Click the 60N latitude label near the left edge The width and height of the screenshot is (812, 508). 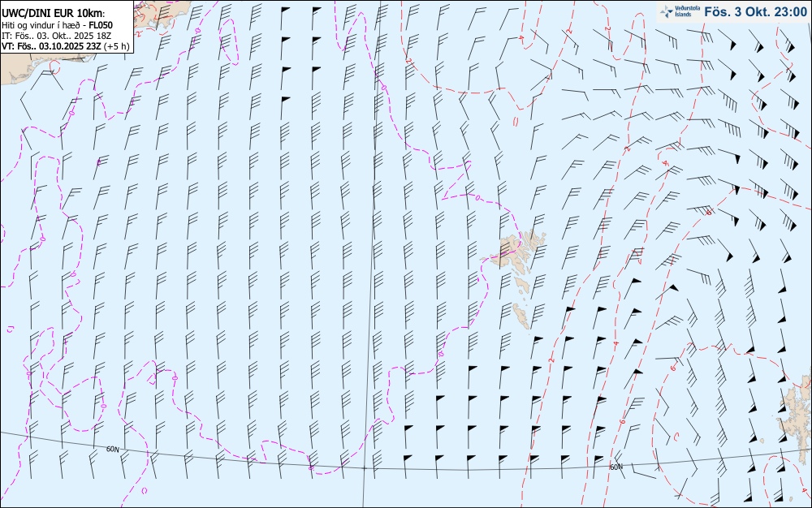click(112, 449)
